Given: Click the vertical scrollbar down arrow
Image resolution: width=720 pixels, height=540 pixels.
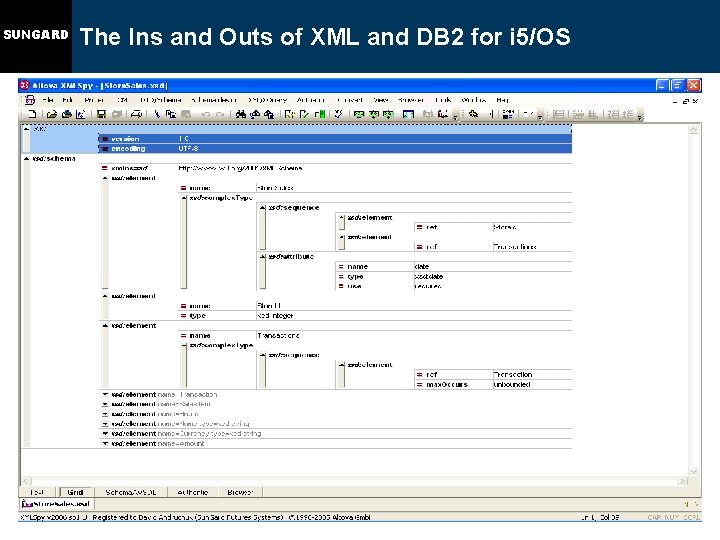Looking at the screenshot, I should pyautogui.click(x=693, y=471).
